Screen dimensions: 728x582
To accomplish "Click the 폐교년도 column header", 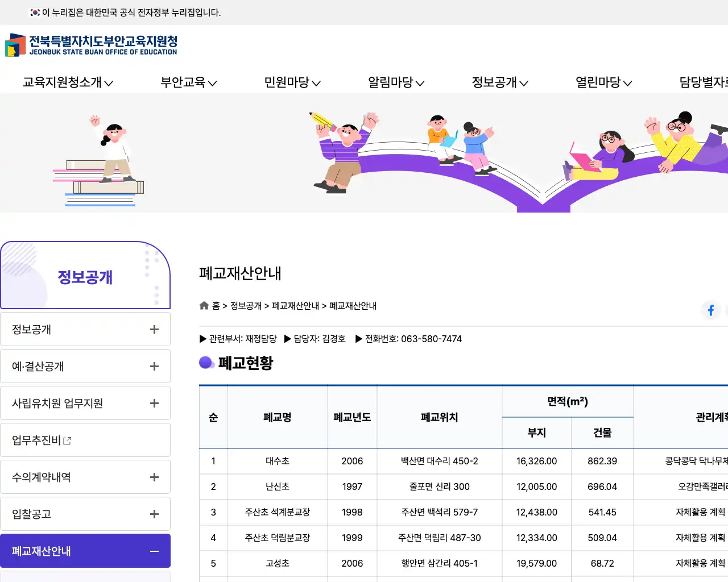I will [352, 417].
